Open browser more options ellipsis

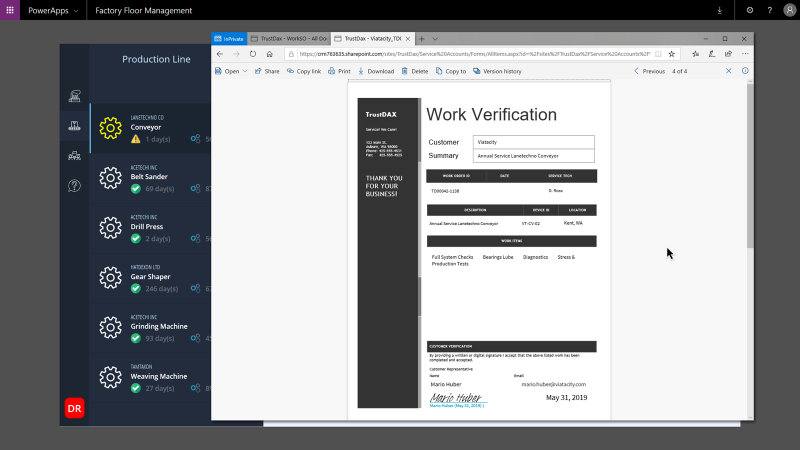[745, 54]
